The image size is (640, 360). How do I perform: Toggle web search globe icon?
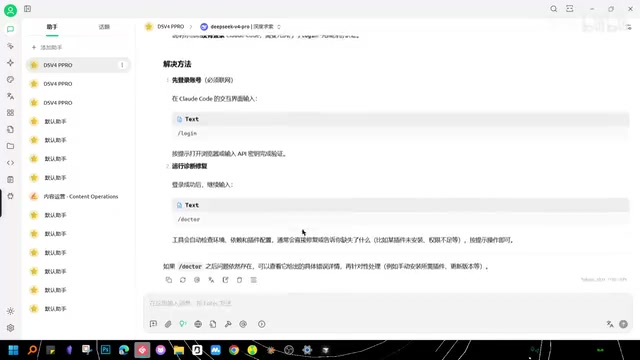[198, 324]
